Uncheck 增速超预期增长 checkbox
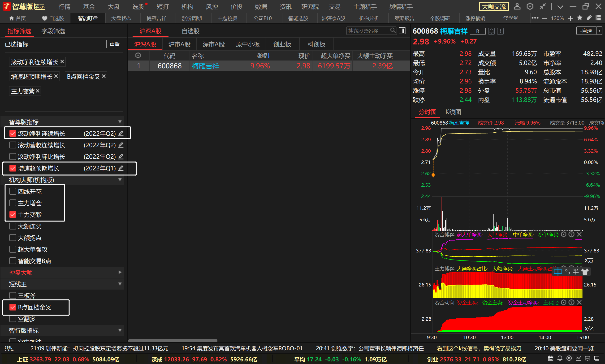 pos(13,168)
